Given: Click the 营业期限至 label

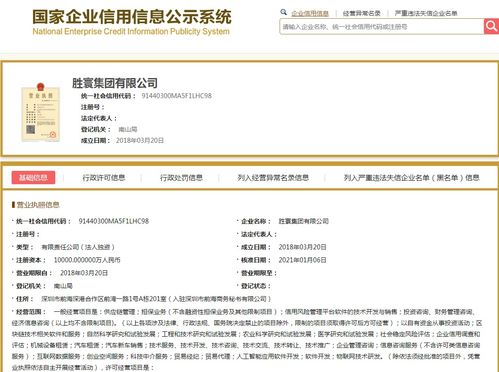Looking at the screenshot, I should 259,273.
